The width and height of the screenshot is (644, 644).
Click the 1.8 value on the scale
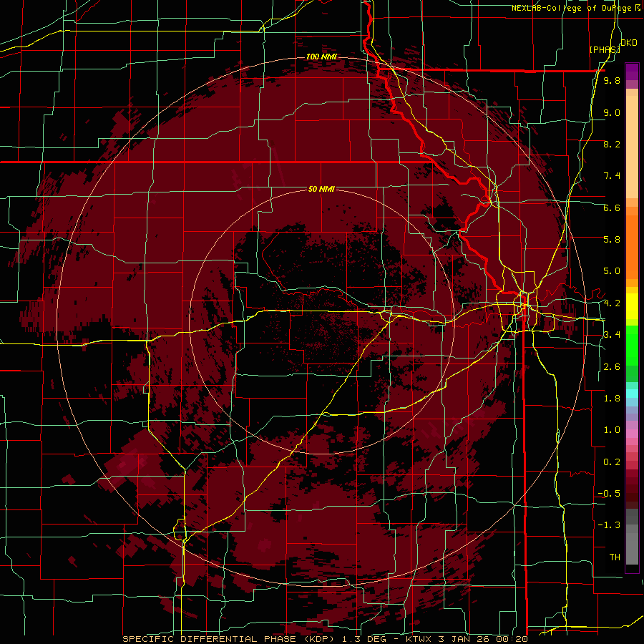[612, 399]
